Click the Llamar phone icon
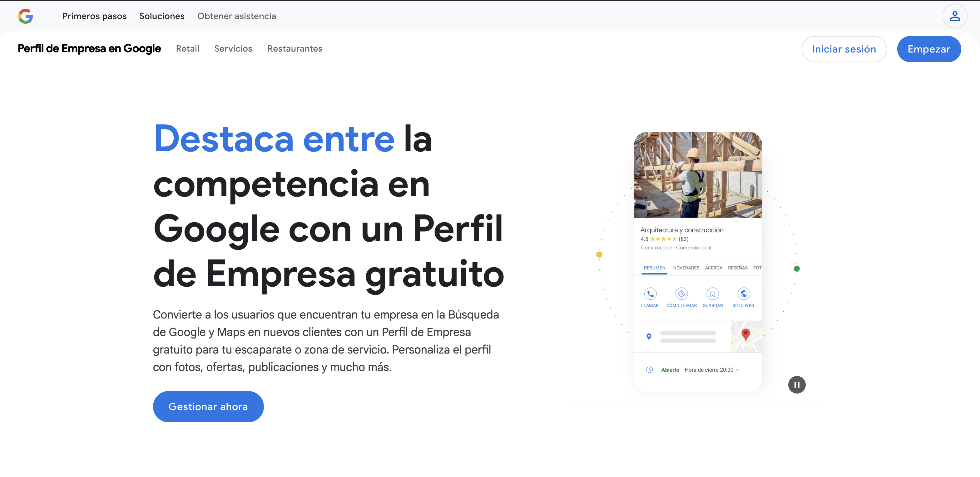 [650, 294]
